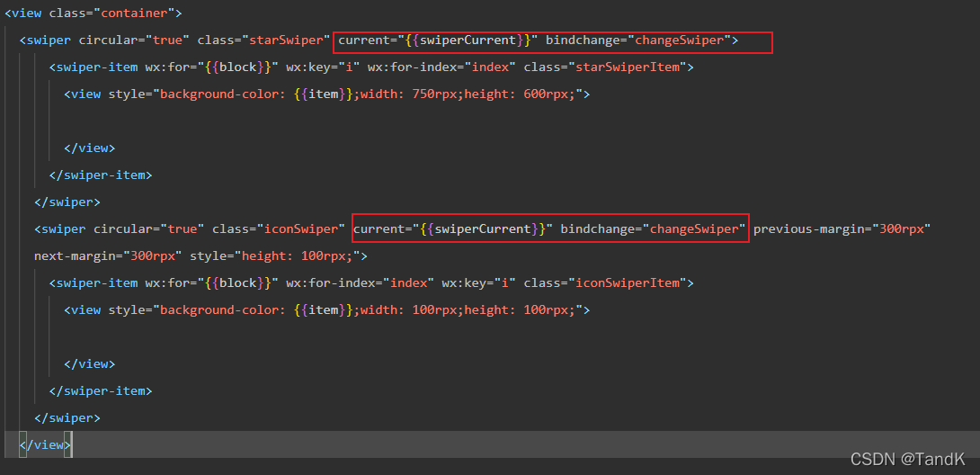The height and width of the screenshot is (475, 980).
Task: Click the opening <view tag on the first line
Action: (23, 13)
